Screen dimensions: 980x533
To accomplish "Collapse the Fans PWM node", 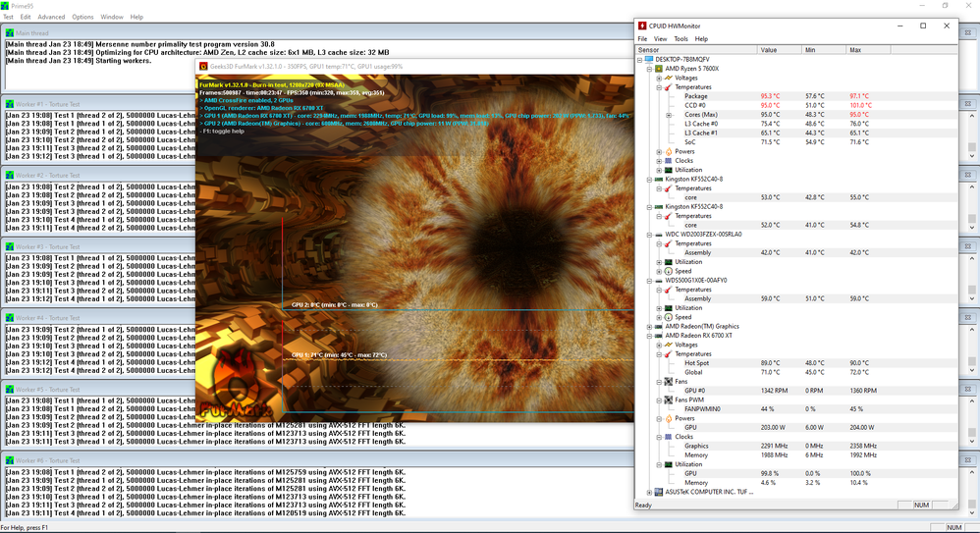I will click(659, 400).
